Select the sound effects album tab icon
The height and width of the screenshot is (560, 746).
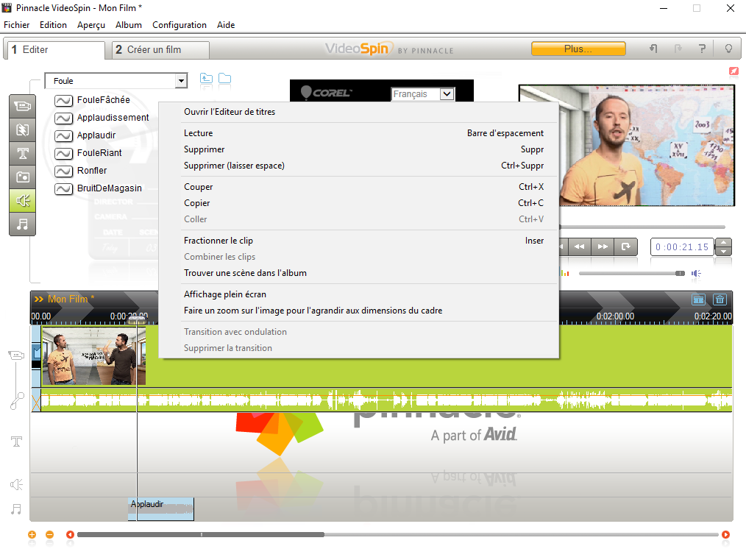pyautogui.click(x=22, y=201)
